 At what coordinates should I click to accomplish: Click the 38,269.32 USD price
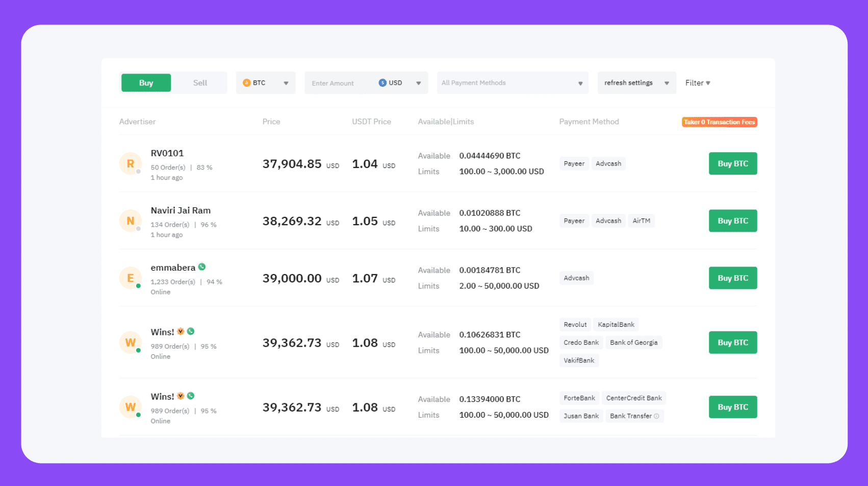click(x=301, y=221)
